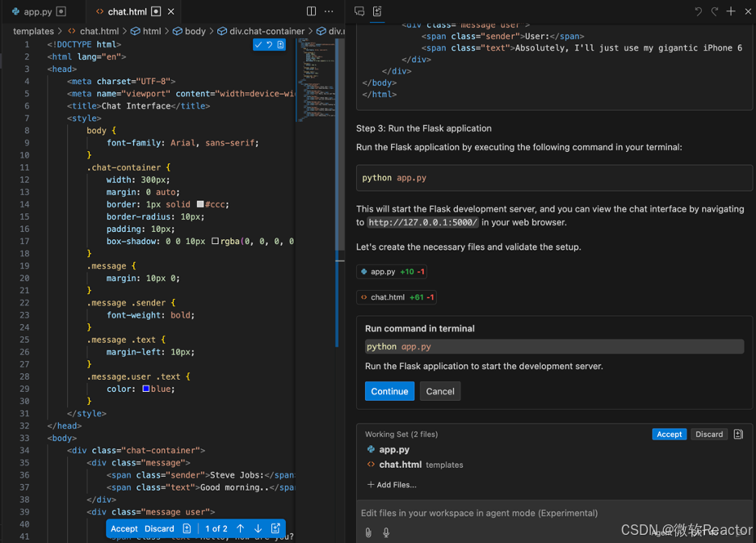Click the microphone voice input icon
The width and height of the screenshot is (756, 543).
point(386,532)
